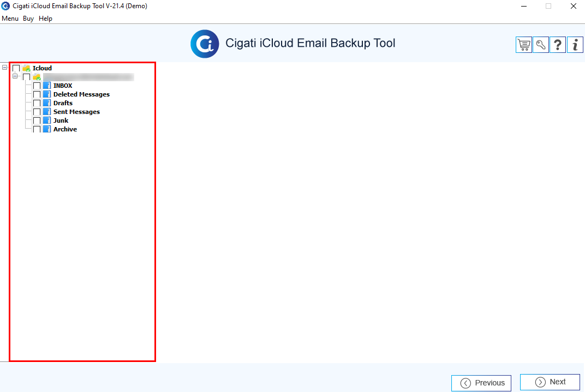This screenshot has width=585, height=392.
Task: Open the Buy menu
Action: tap(28, 18)
